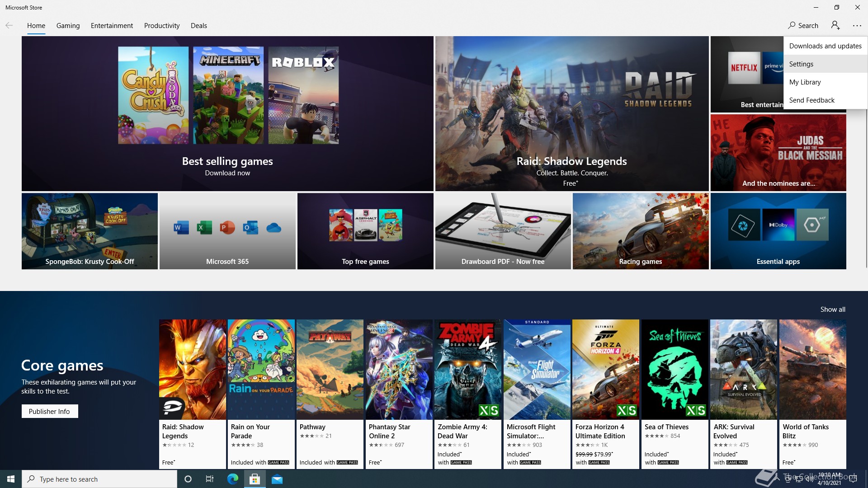Launch Microsoft Edge from taskbar
868x488 pixels.
pos(232,479)
